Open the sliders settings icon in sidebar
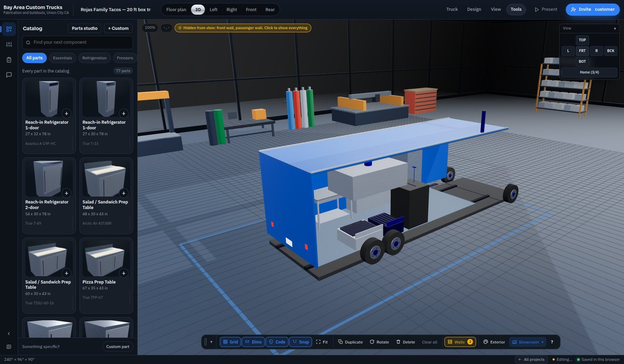 tap(9, 44)
